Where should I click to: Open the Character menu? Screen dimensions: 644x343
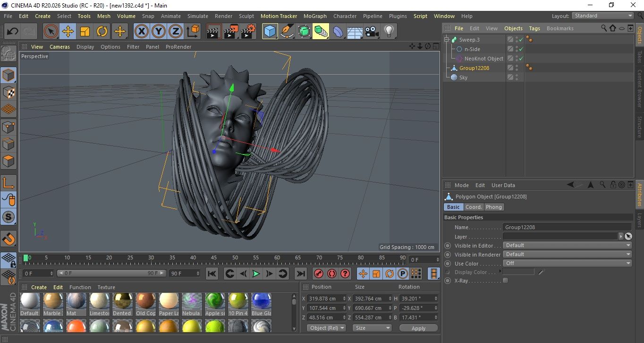345,16
